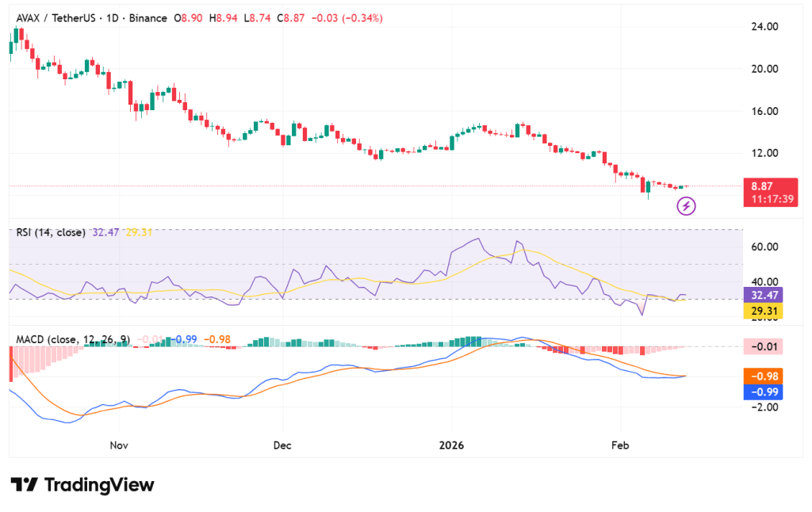Click the change value -0.03 (-0.34%)
This screenshot has width=812, height=512.
coord(347,18)
